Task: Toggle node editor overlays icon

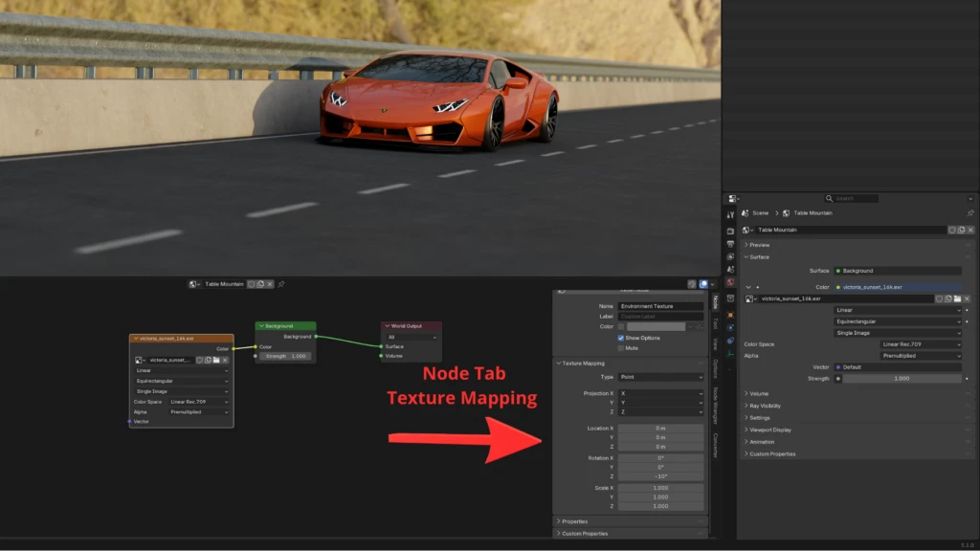Action: [x=703, y=284]
